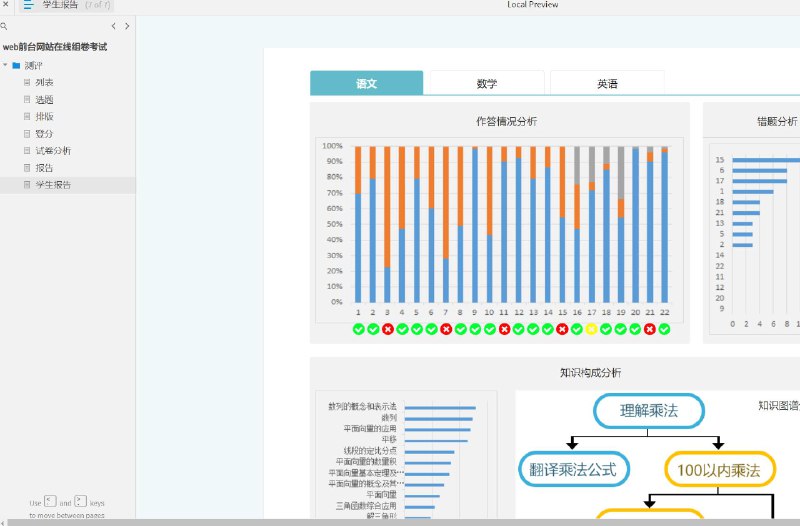Switch to the 英语 tab
The width and height of the screenshot is (800, 526).
(x=607, y=83)
